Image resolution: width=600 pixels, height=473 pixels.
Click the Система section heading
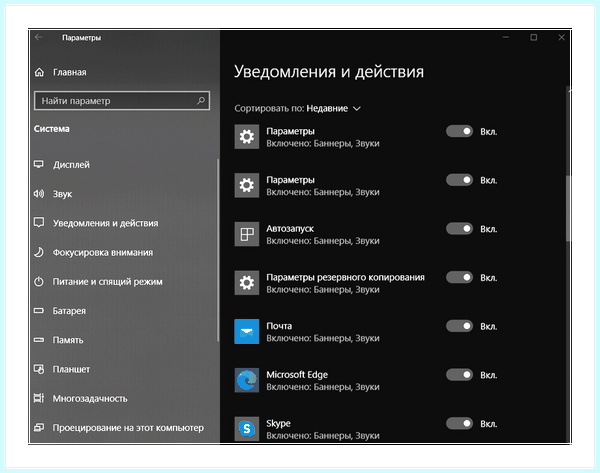pos(52,129)
